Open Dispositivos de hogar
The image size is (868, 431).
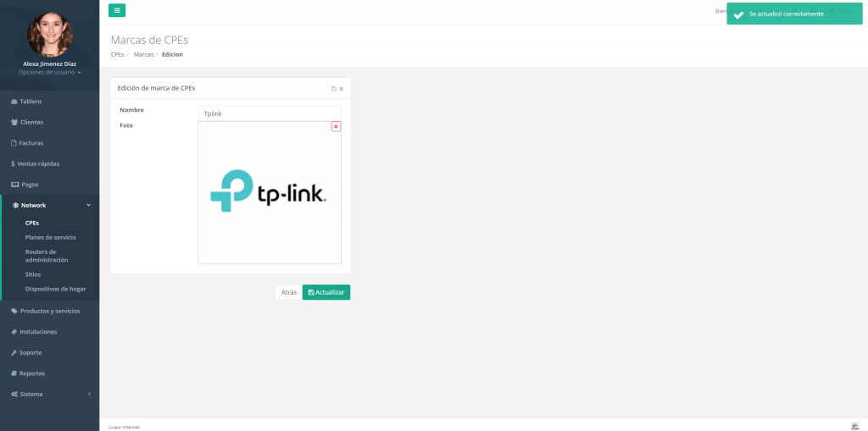point(55,289)
